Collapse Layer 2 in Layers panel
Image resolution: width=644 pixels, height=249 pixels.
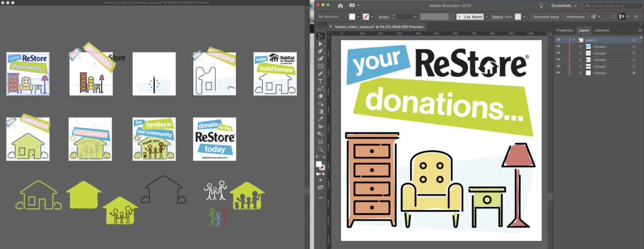(574, 40)
